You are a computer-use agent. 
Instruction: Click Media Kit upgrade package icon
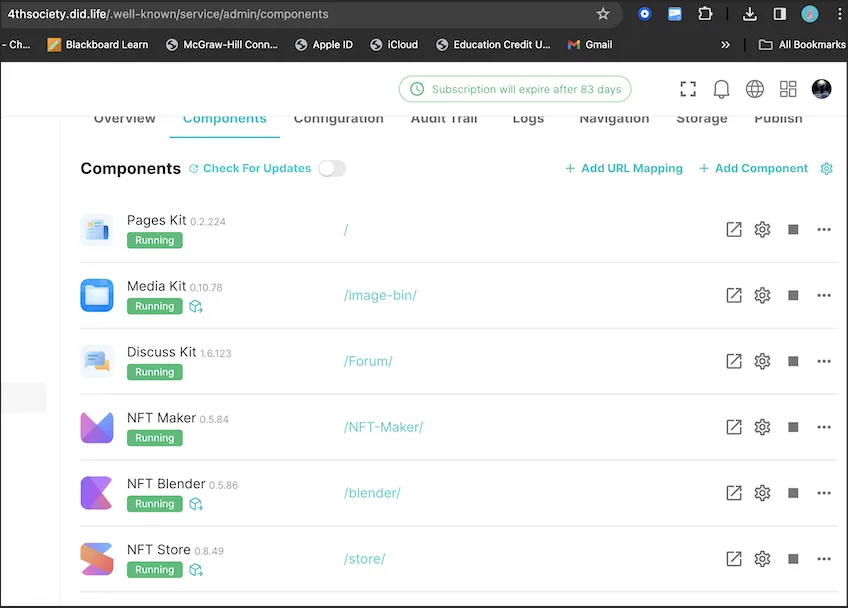[196, 307]
